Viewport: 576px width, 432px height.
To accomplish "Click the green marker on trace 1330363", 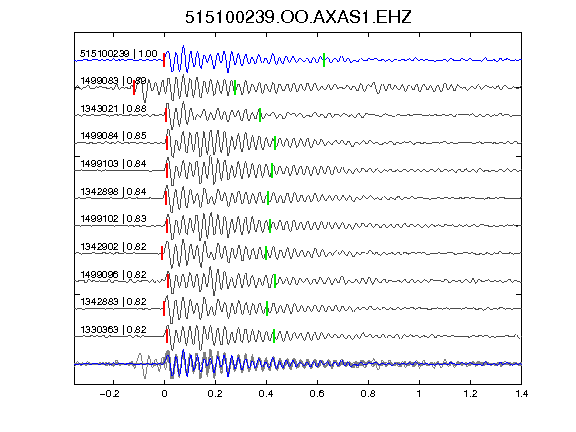I will tap(274, 336).
